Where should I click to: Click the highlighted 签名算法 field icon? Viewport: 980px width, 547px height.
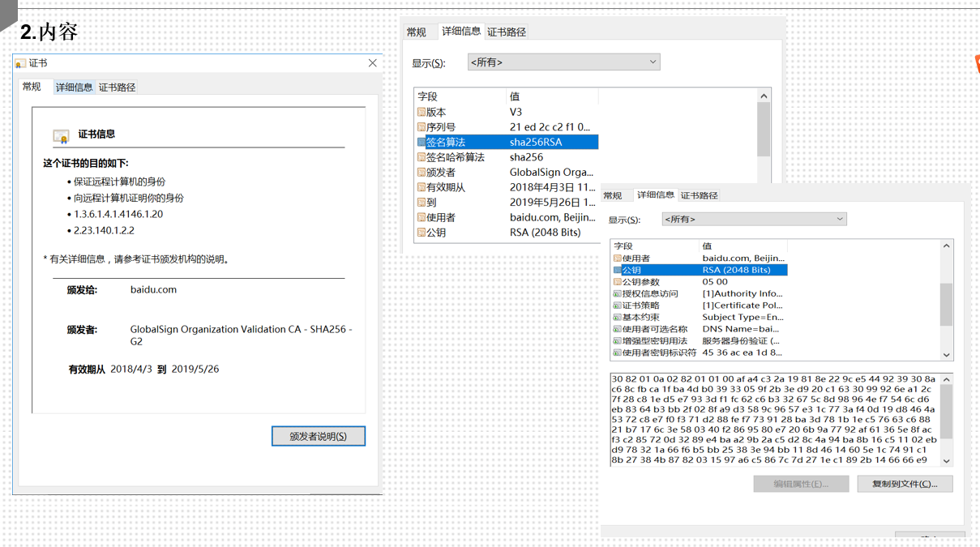(422, 142)
